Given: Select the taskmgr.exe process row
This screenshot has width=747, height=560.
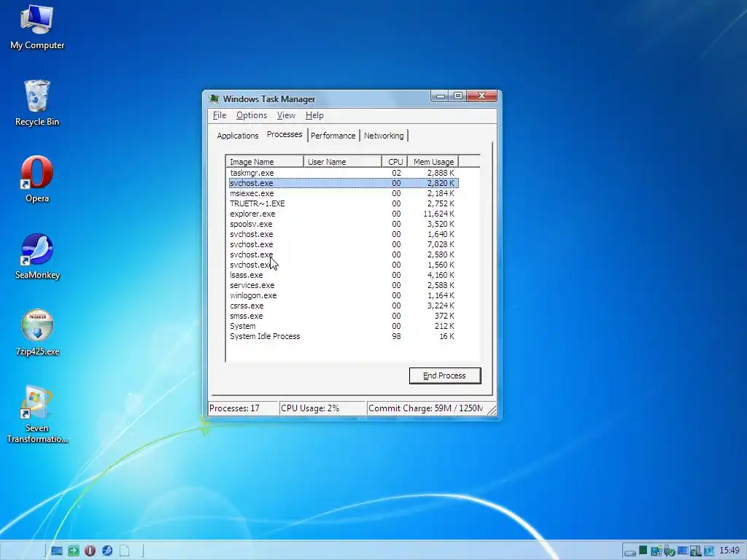Looking at the screenshot, I should 343,173.
